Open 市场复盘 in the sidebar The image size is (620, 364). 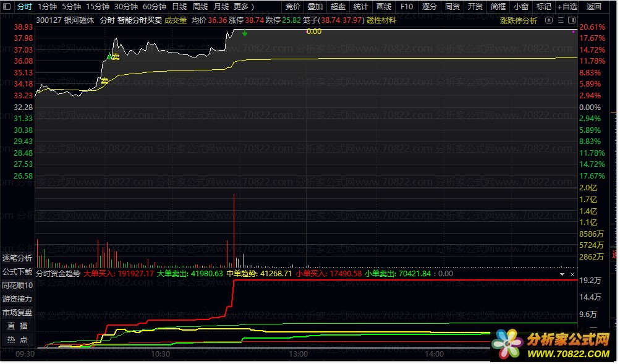pyautogui.click(x=17, y=313)
